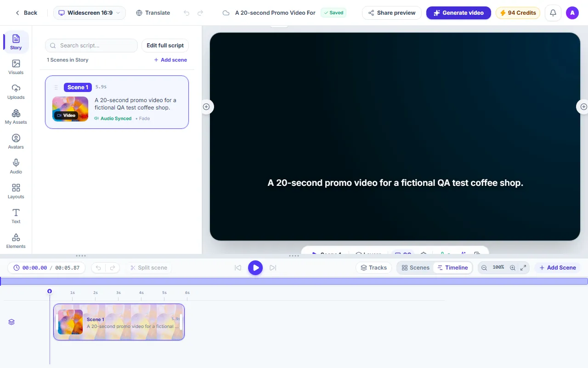
Task: Open the 94 Credits badge
Action: point(518,13)
